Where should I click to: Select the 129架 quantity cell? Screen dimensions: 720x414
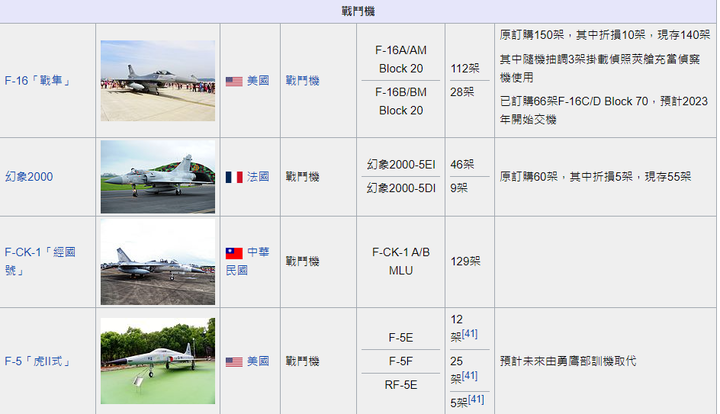pyautogui.click(x=465, y=262)
